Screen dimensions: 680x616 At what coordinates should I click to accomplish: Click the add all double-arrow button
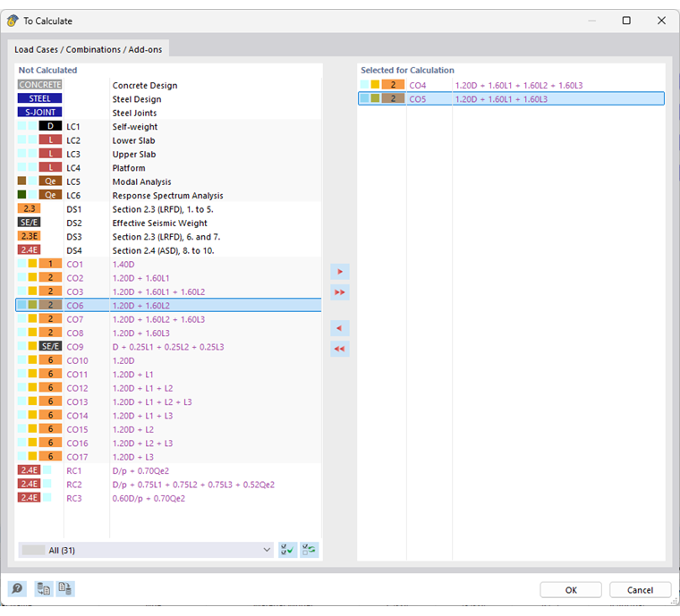pyautogui.click(x=340, y=292)
